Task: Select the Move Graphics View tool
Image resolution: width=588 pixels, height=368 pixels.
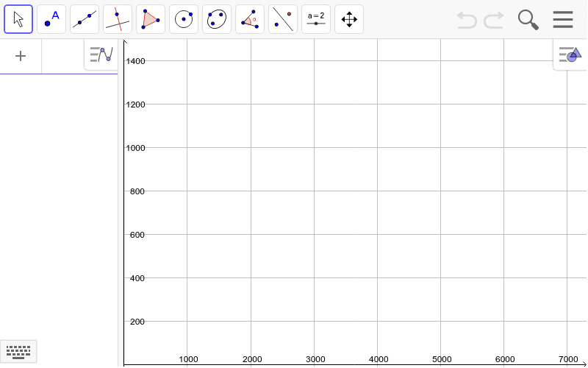Action: point(348,19)
